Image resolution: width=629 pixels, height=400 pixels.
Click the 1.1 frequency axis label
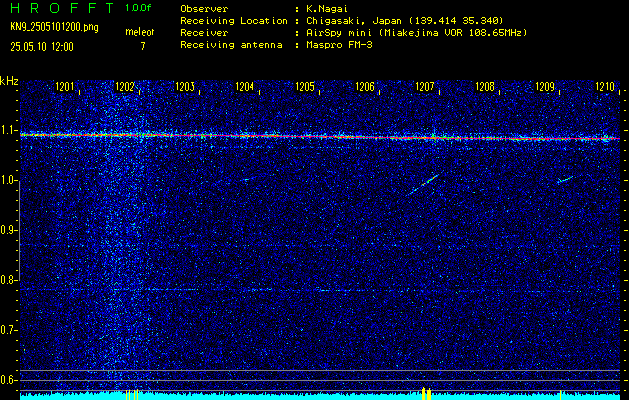pyautogui.click(x=8, y=130)
